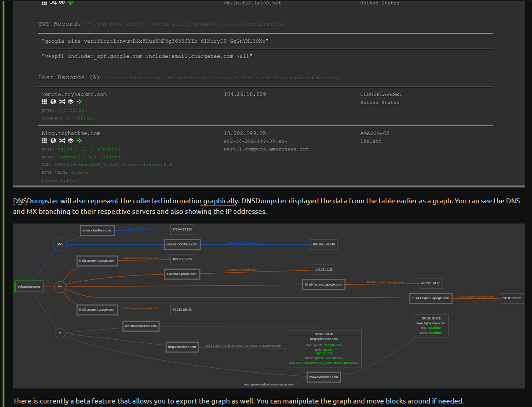Viewport: 532px width, 407px height.
Task: Click the cloudflare value beside HTTP: in table
Action: (x=73, y=110)
